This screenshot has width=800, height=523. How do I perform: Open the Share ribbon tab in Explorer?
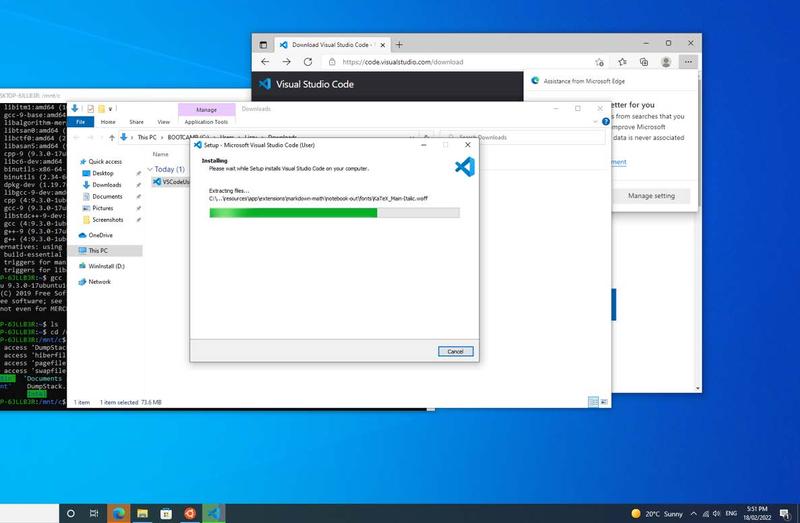tap(136, 122)
